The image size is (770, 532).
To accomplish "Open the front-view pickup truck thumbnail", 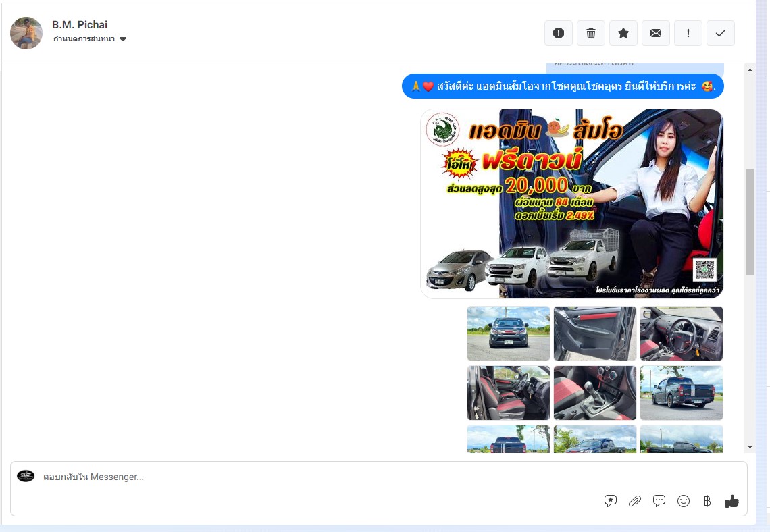I will [x=508, y=334].
